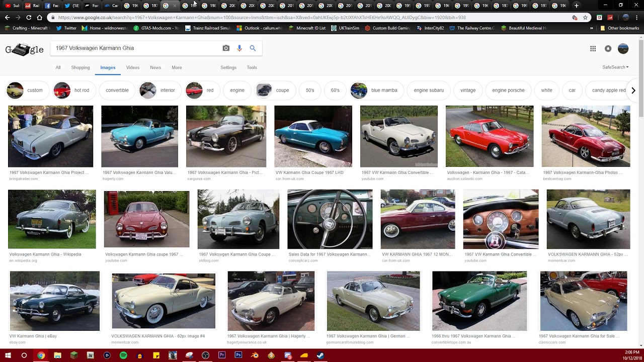The width and height of the screenshot is (644, 362).
Task: Open File Explorer from the taskbar
Action: (x=57, y=355)
